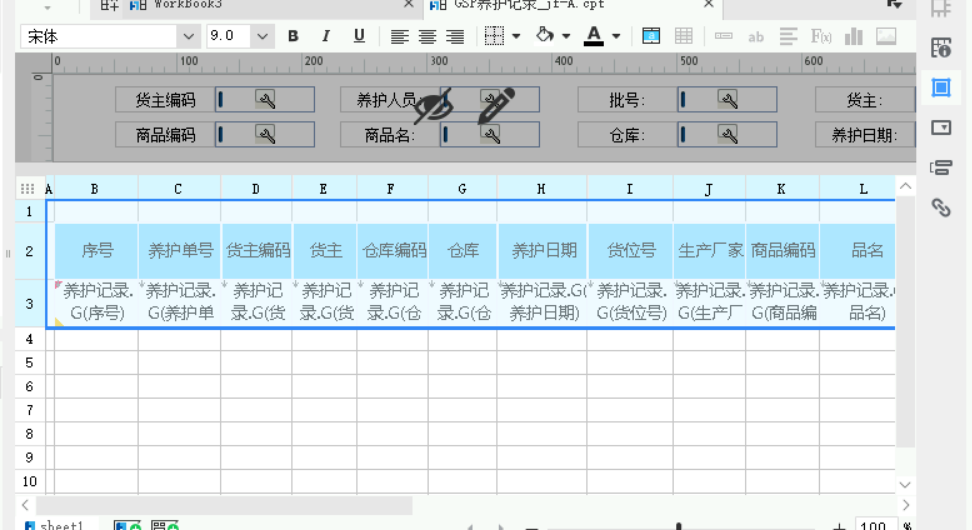Select row 3 header

pyautogui.click(x=29, y=304)
